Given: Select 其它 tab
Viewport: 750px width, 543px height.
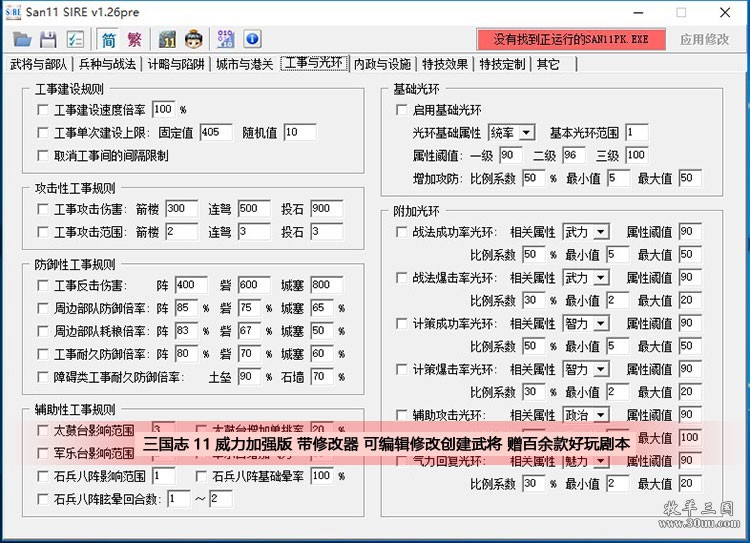Looking at the screenshot, I should click(x=548, y=64).
